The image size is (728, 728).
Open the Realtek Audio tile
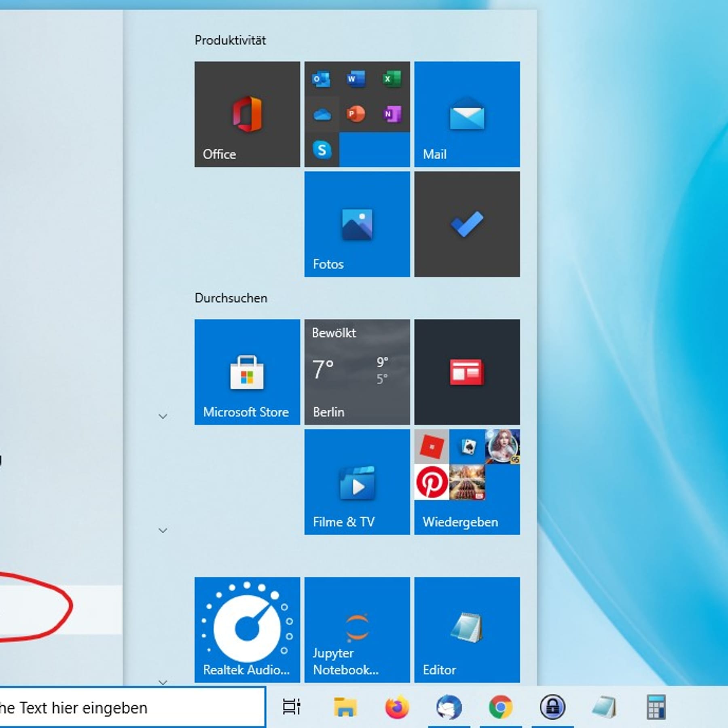point(247,630)
